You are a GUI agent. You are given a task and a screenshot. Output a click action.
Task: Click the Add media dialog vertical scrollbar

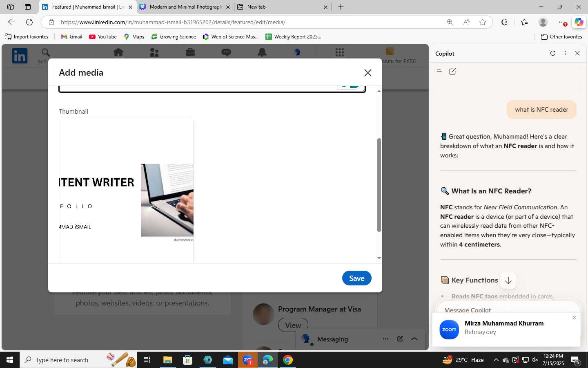click(x=379, y=185)
